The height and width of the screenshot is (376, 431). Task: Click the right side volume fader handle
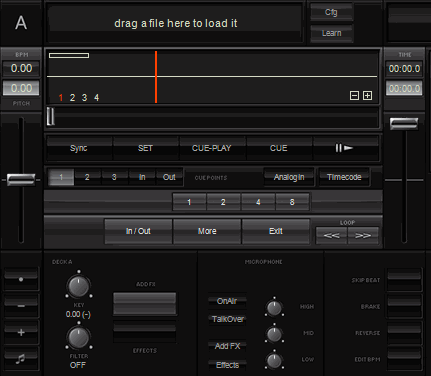click(x=404, y=124)
